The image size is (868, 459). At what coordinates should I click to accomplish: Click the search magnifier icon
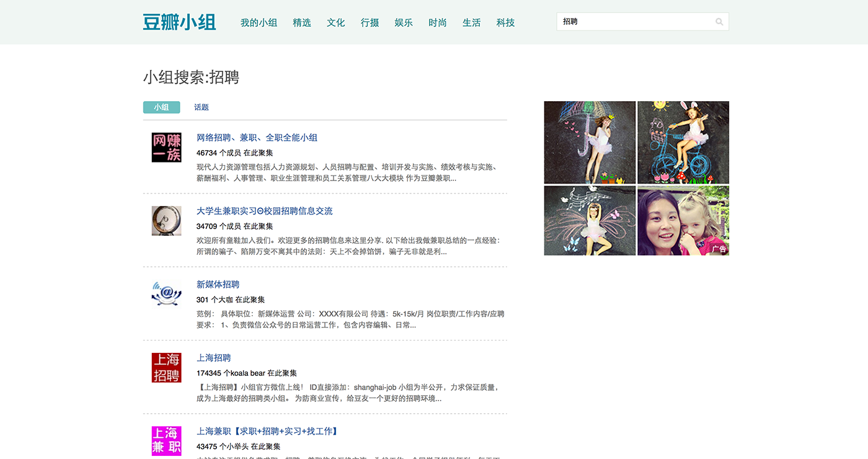[719, 22]
